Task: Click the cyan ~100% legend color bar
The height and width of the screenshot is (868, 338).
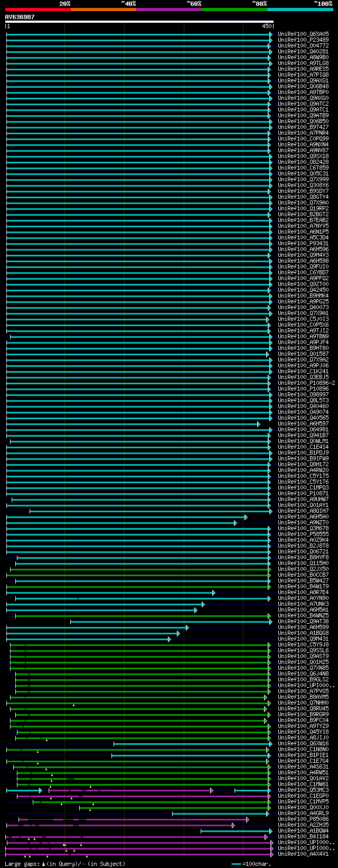Action: (300, 10)
